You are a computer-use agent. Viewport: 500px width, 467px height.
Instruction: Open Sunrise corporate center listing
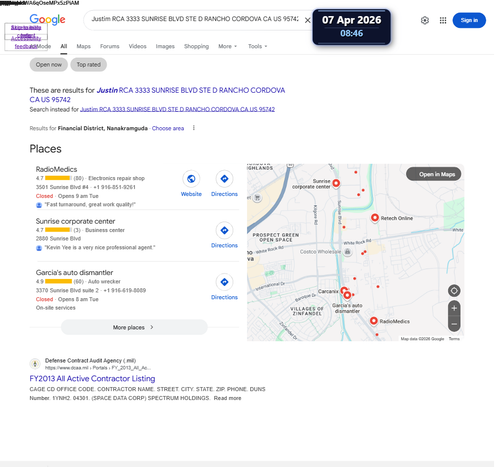click(x=75, y=221)
